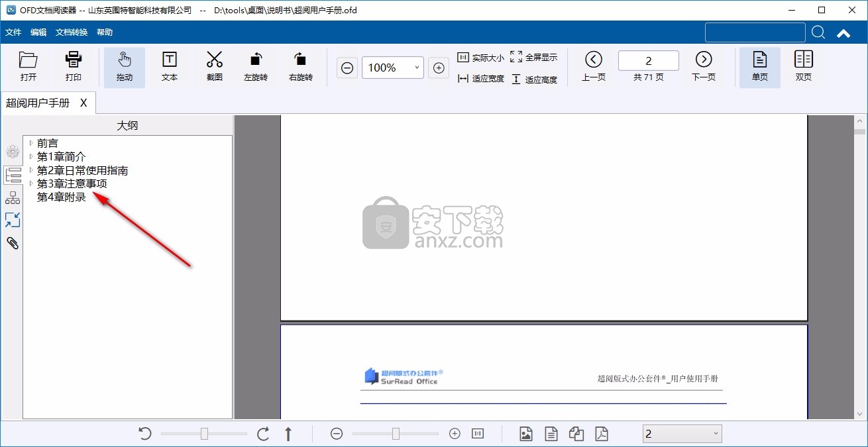
Task: Click bottom bar actual-size 1:1 icon
Action: point(478,434)
